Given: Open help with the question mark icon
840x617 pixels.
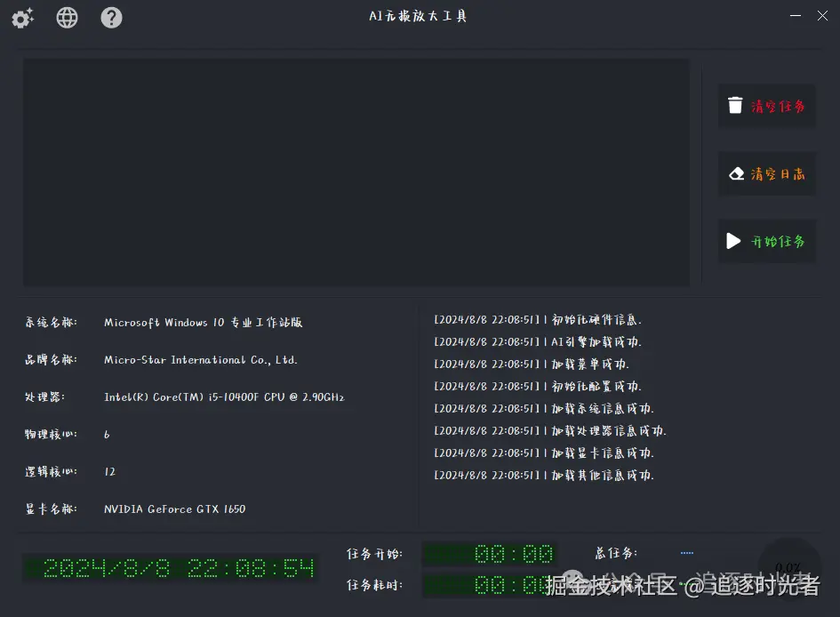Looking at the screenshot, I should (111, 18).
